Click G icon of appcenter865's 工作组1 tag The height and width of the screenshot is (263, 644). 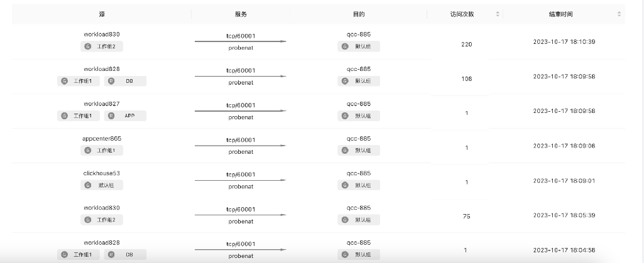click(87, 150)
